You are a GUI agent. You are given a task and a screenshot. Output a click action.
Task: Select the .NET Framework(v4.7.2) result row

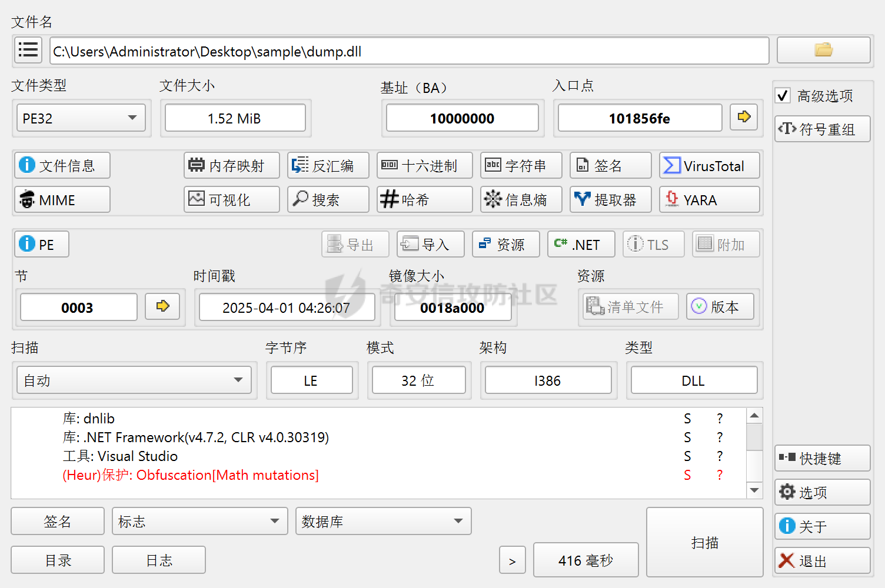pyautogui.click(x=379, y=437)
